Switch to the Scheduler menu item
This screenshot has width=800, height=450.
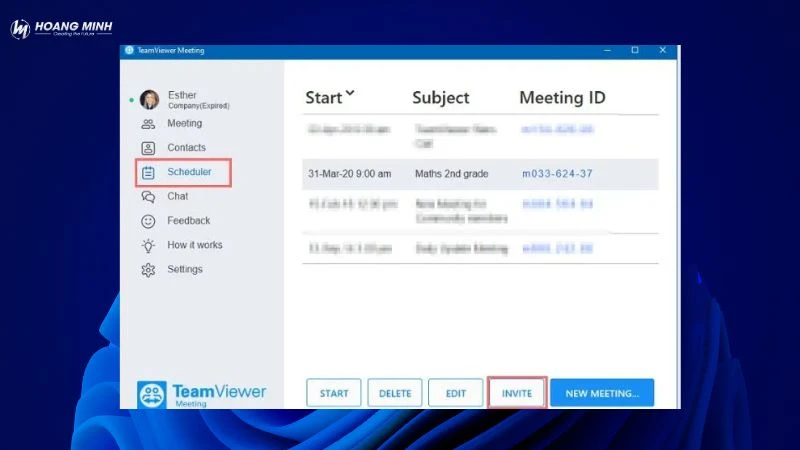pyautogui.click(x=189, y=172)
